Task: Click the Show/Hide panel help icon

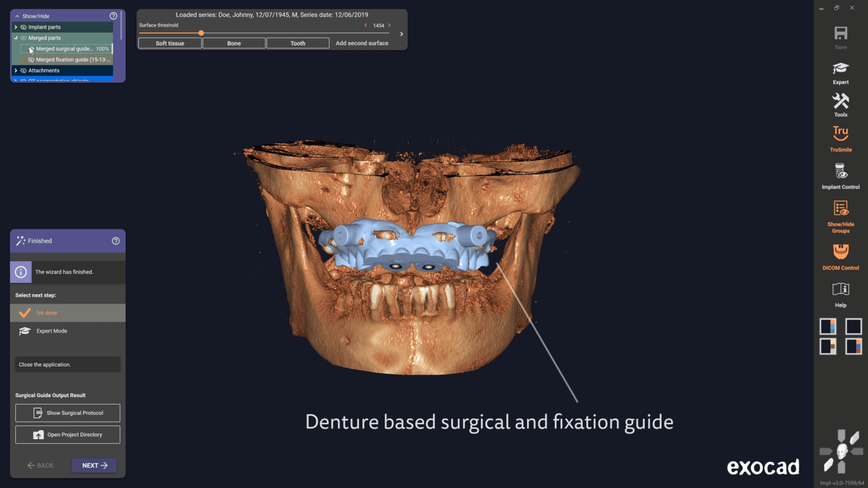Action: (114, 16)
